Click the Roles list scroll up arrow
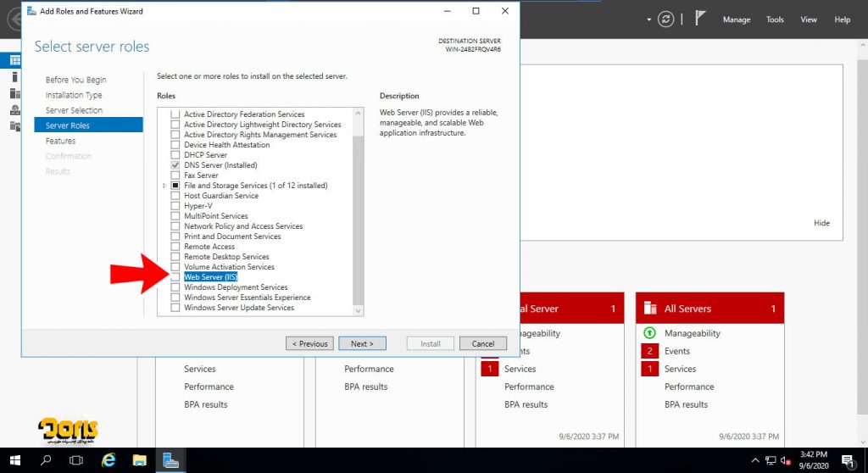Image resolution: width=868 pixels, height=473 pixels. click(x=358, y=113)
